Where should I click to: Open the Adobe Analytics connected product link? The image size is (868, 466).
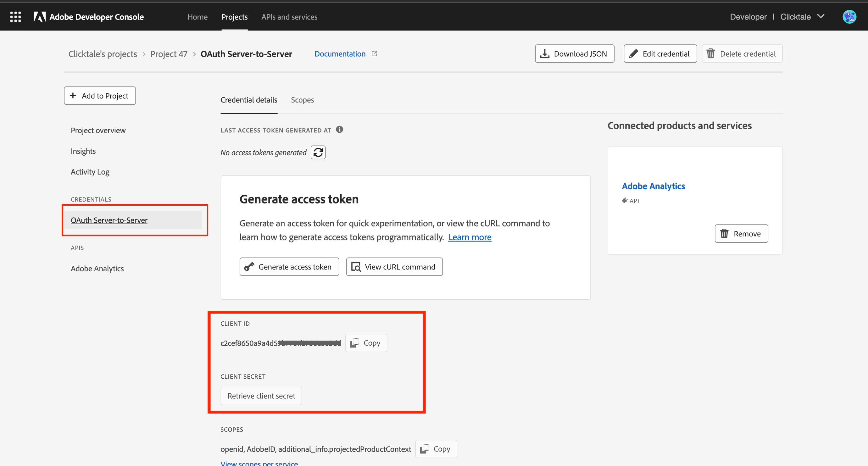tap(653, 186)
